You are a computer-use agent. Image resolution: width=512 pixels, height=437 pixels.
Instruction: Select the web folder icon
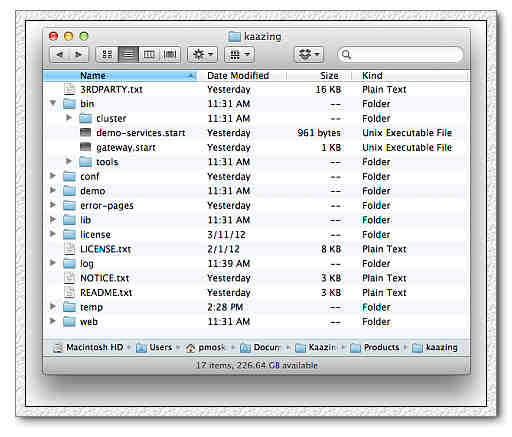[69, 322]
